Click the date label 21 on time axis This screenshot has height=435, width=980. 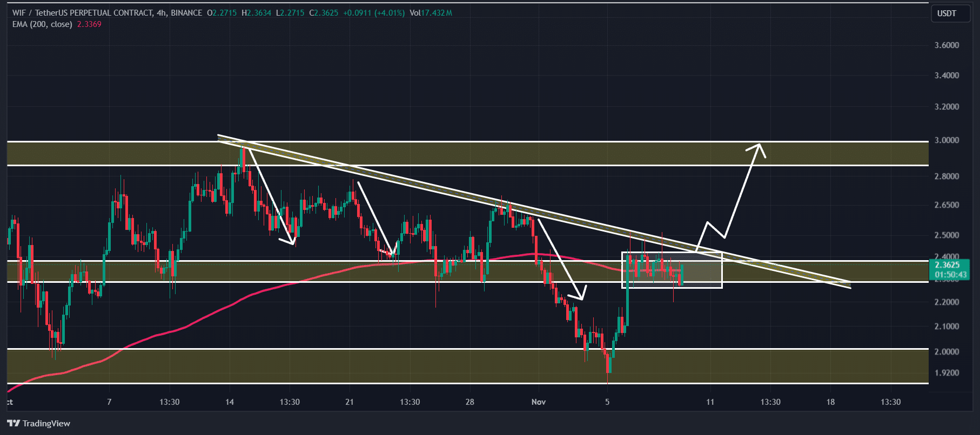tap(350, 402)
